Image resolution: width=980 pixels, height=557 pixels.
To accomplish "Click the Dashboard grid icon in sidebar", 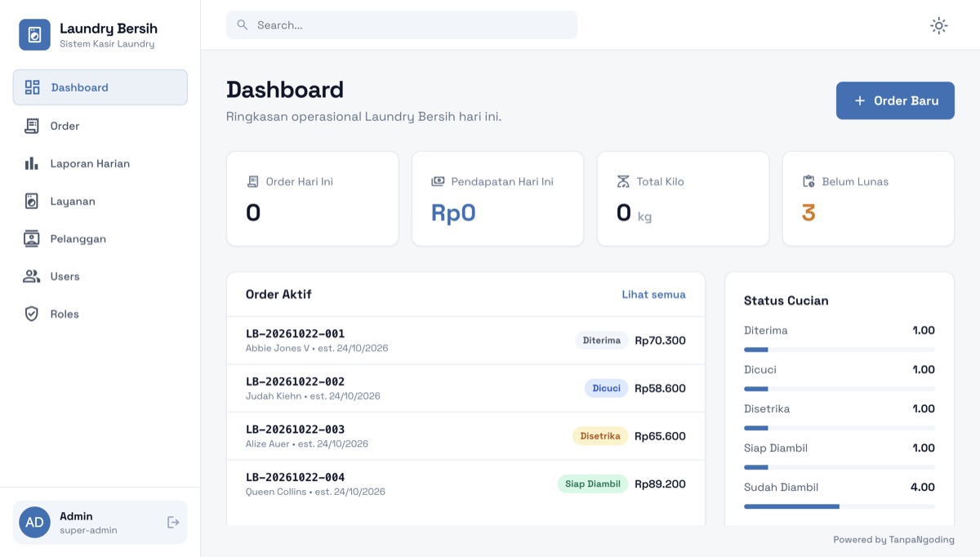I will pyautogui.click(x=32, y=87).
